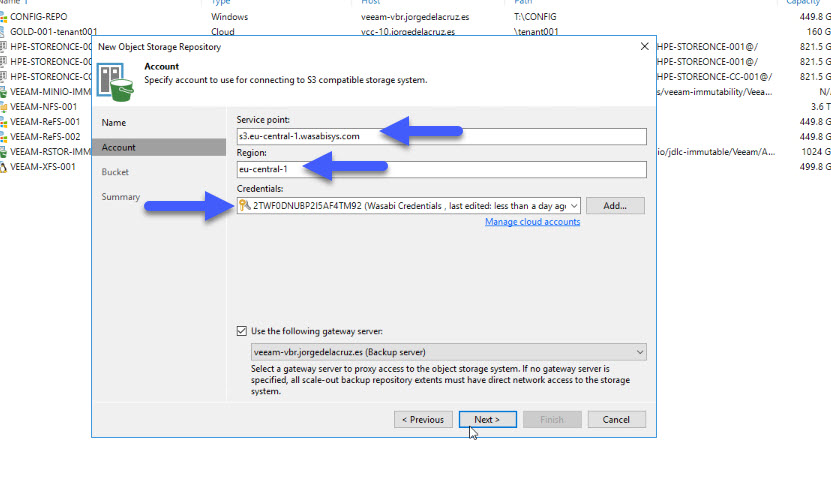This screenshot has width=831, height=486.
Task: Click Add... to add new credentials
Action: 615,206
